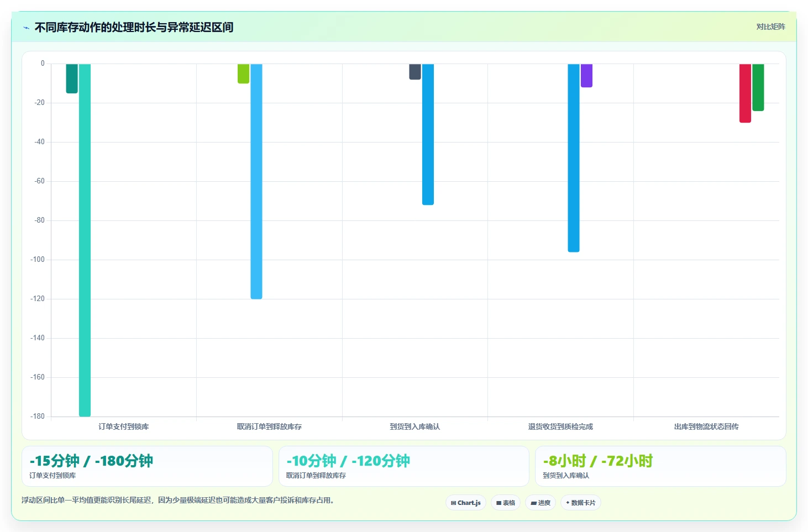Select the 数据卡片 tag
The width and height of the screenshot is (808, 532).
pos(581,503)
